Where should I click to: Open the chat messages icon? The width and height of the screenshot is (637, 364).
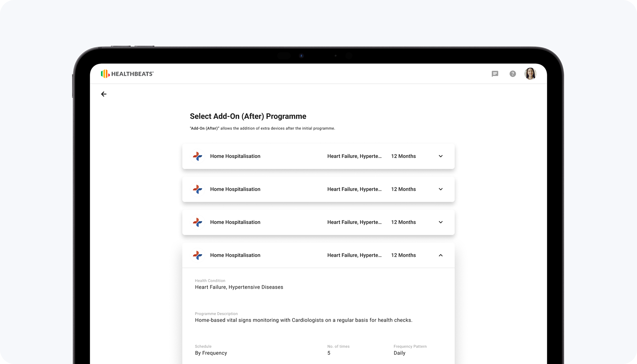[x=495, y=74]
